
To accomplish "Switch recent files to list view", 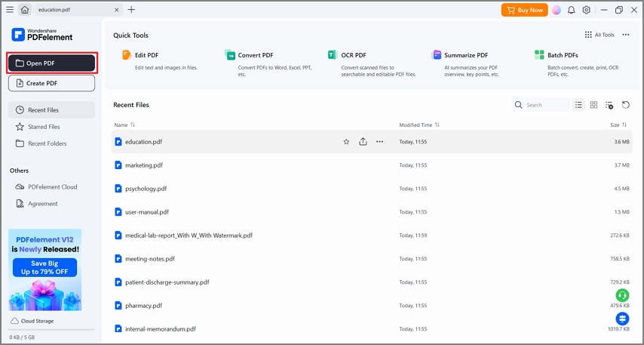I will [x=579, y=105].
